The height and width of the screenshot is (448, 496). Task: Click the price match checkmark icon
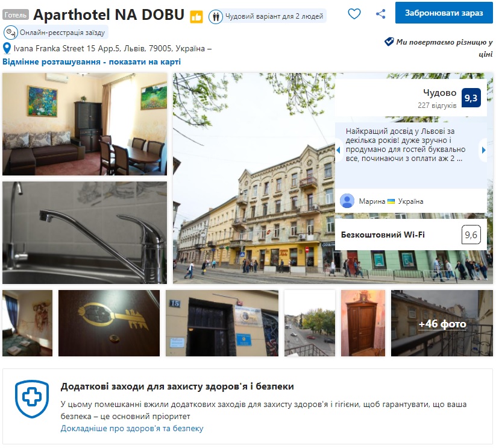coord(389,42)
